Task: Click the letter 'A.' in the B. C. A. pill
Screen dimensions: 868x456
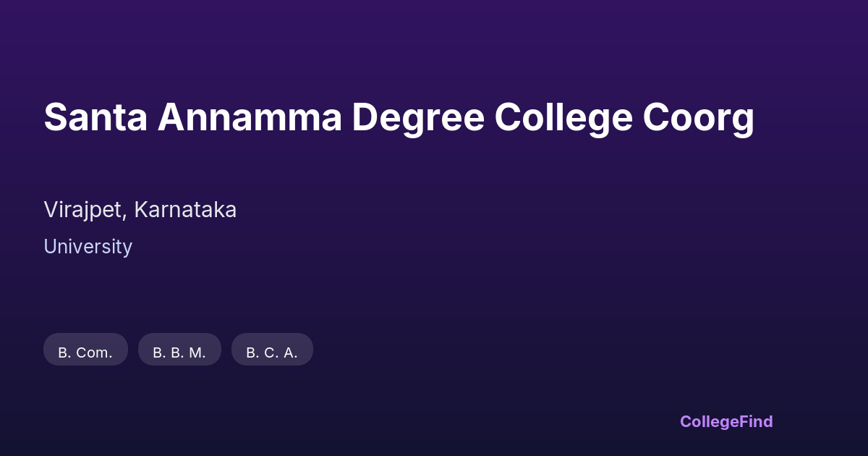Action: (x=291, y=352)
